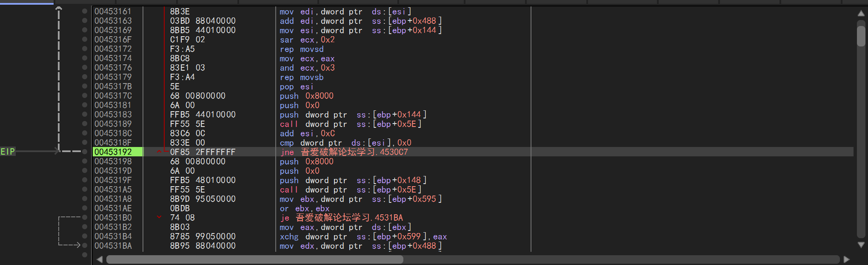Screen dimensions: 868x265
Task: Click the horizontal scrollbar right arrow
Action: (846, 259)
